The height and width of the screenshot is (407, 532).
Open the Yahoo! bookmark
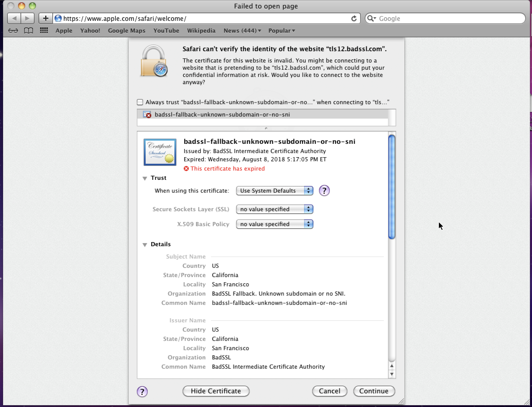click(90, 31)
